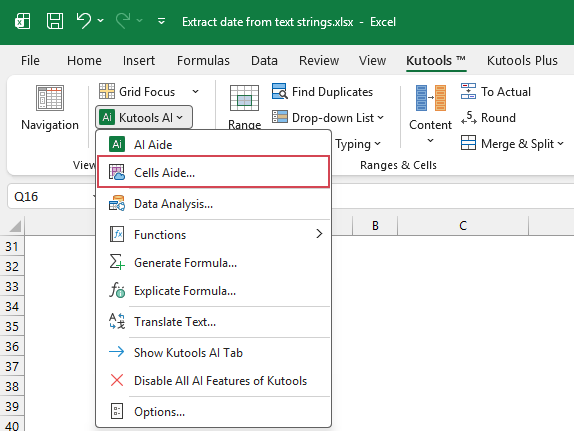Open the Round tool
Screen dimensions: 574x431
tap(488, 118)
